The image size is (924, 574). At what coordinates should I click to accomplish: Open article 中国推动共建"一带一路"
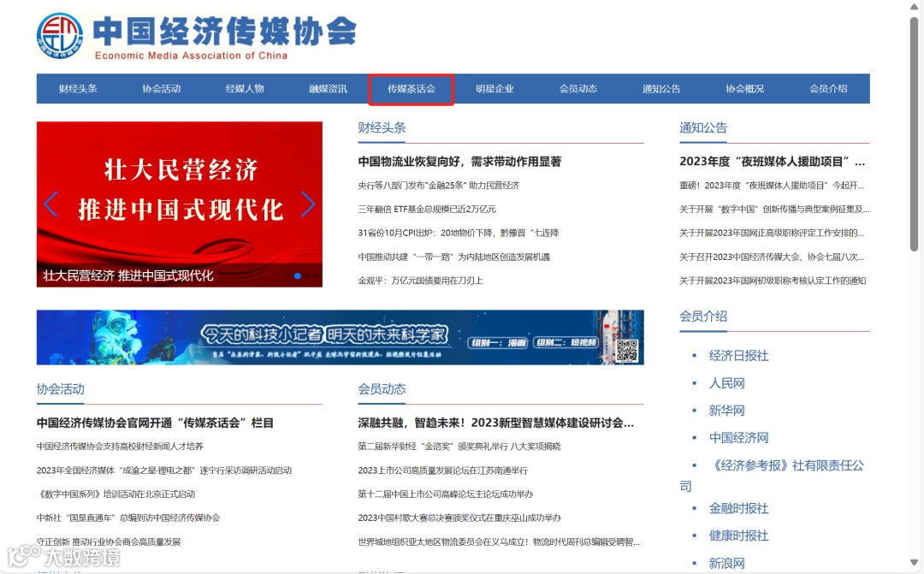[x=453, y=257]
